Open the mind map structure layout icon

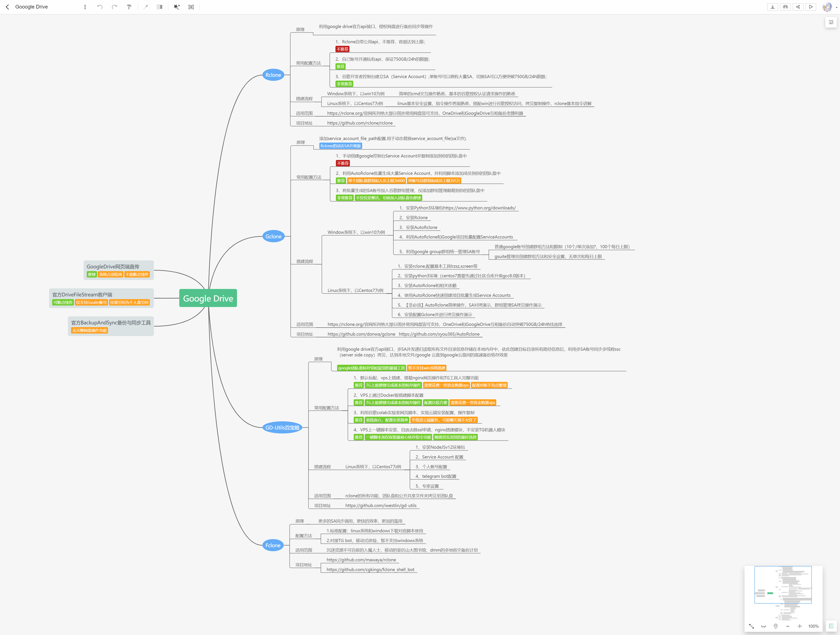coord(191,7)
